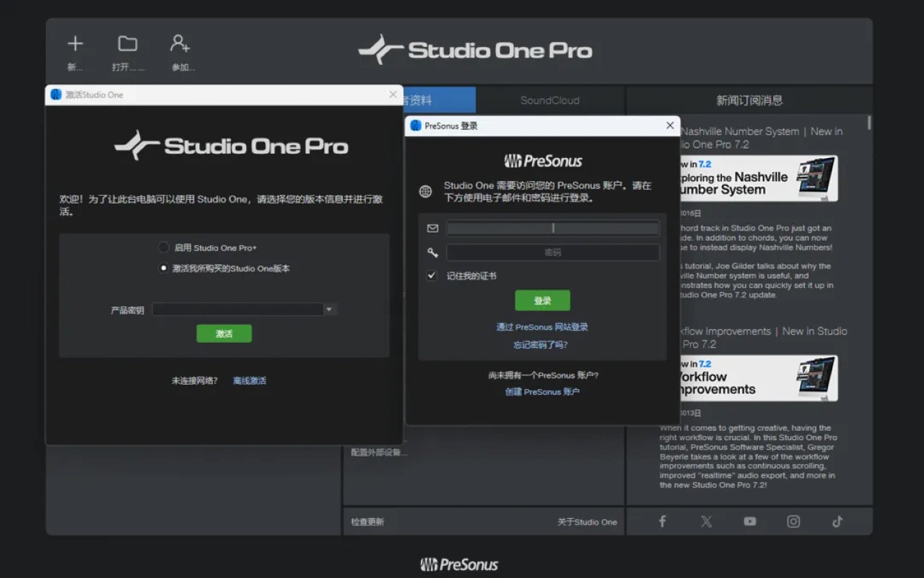Open the TikTok icon in footer
The height and width of the screenshot is (578, 924).
pyautogui.click(x=837, y=522)
